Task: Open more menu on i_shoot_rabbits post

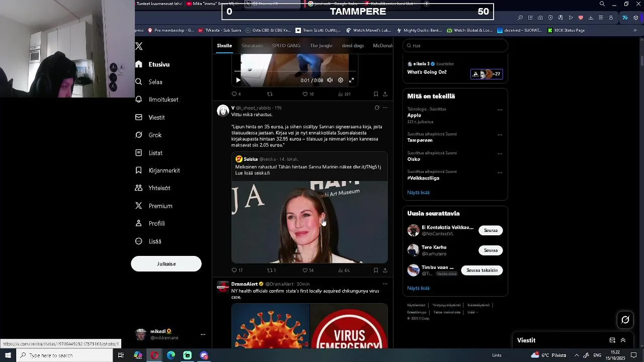Action: point(385,108)
